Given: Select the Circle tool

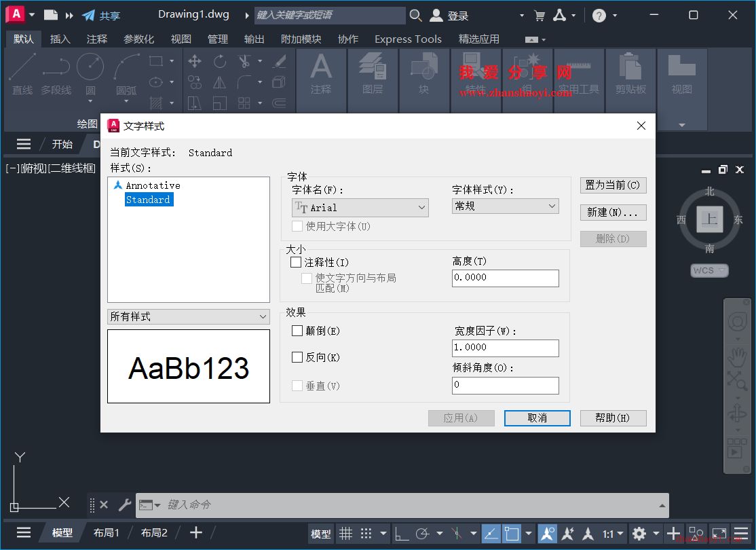Looking at the screenshot, I should coord(90,73).
